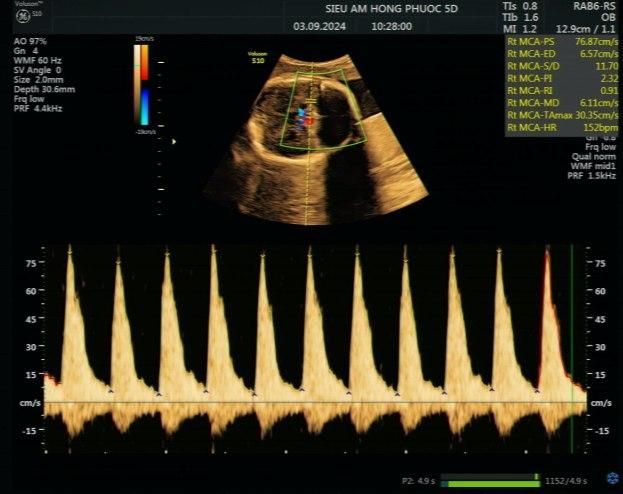
Task: Click the red sample gate marker on the vessel
Action: [x=309, y=120]
